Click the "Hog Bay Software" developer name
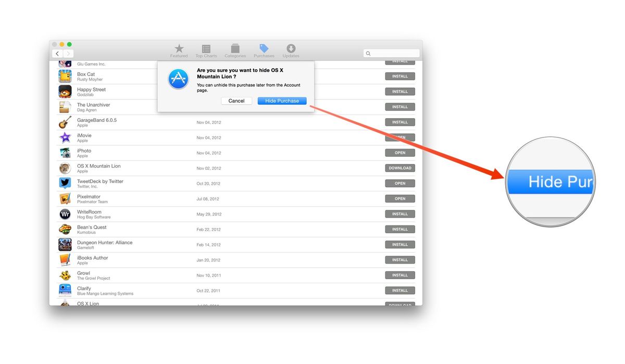The width and height of the screenshot is (625, 364). coord(94,217)
